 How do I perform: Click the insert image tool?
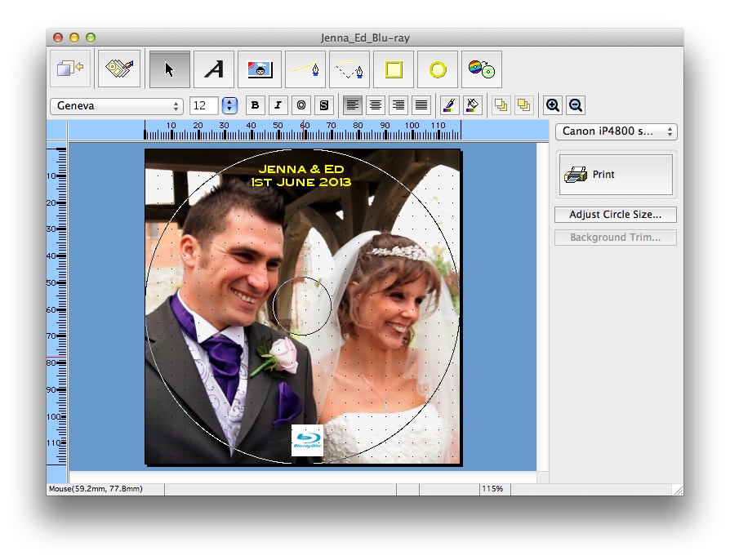tap(260, 70)
